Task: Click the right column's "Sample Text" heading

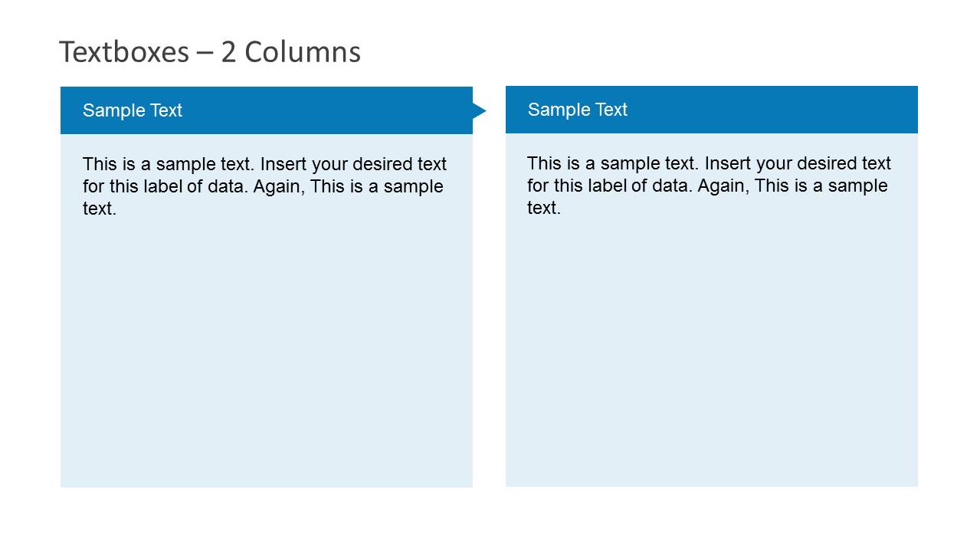Action: tap(578, 110)
